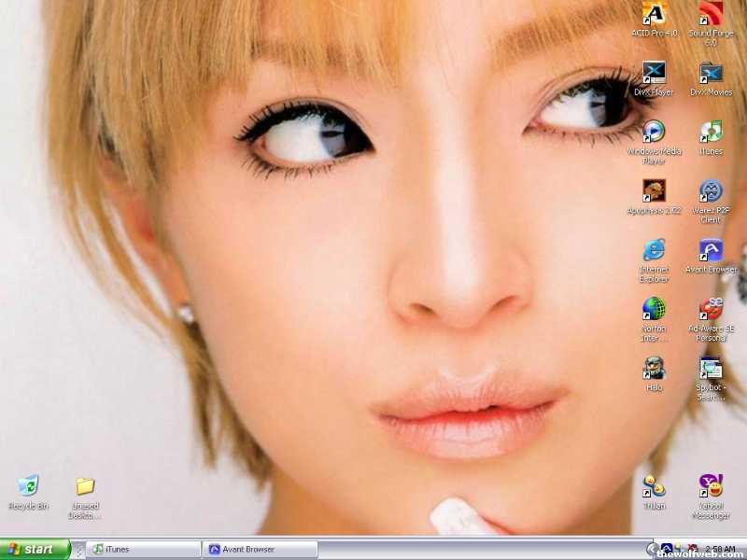Click the DivX Movies folder icon

point(711,73)
